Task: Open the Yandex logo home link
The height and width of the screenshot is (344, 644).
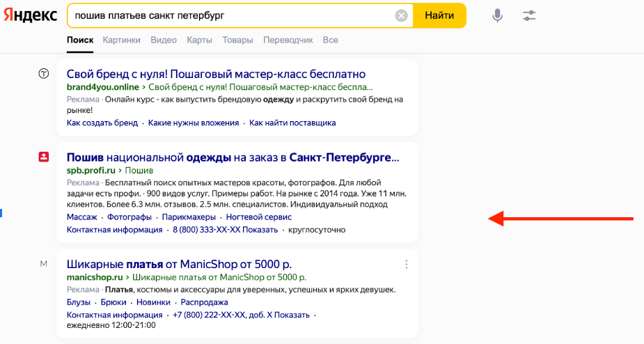Action: [x=31, y=15]
